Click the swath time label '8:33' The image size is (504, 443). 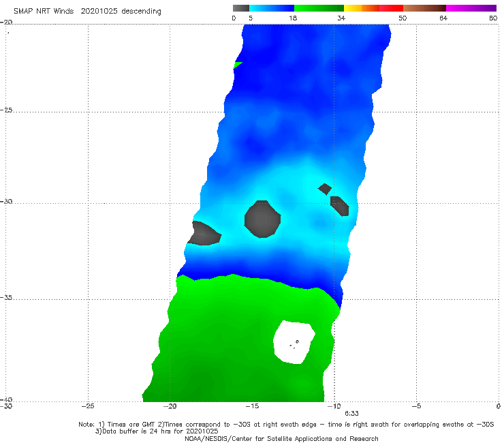(351, 414)
